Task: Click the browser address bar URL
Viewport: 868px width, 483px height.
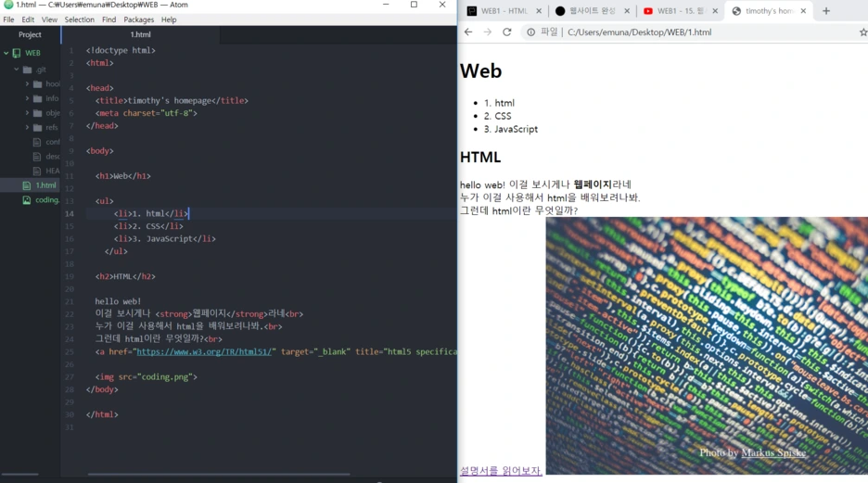Action: point(639,32)
